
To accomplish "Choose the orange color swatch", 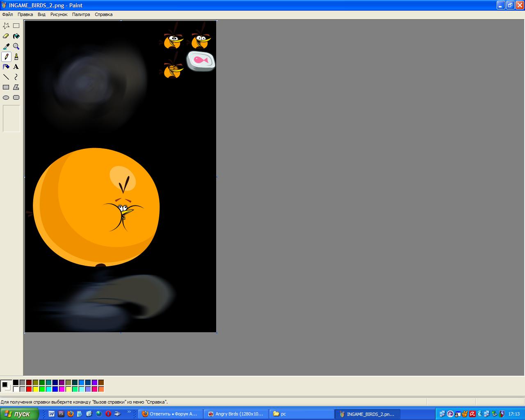I will coord(101,389).
